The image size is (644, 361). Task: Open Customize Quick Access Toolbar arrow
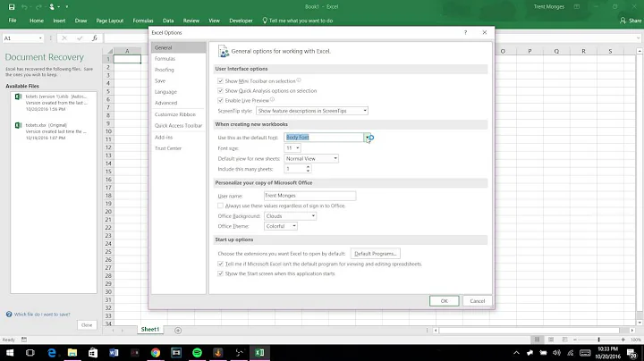66,6
